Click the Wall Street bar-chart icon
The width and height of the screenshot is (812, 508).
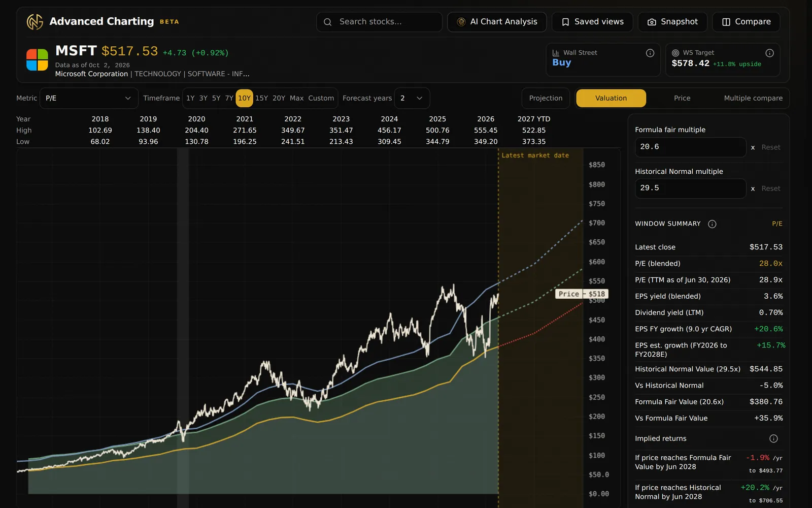(x=556, y=53)
